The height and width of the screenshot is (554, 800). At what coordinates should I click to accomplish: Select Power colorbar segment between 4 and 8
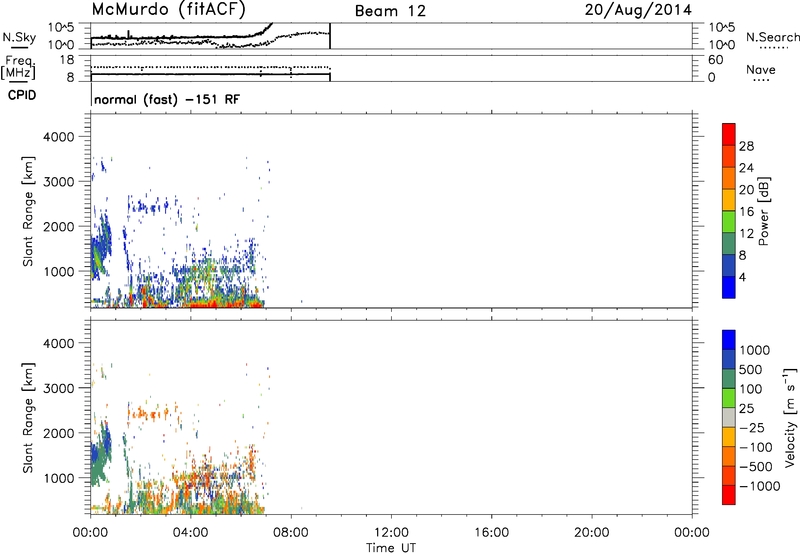pyautogui.click(x=729, y=266)
